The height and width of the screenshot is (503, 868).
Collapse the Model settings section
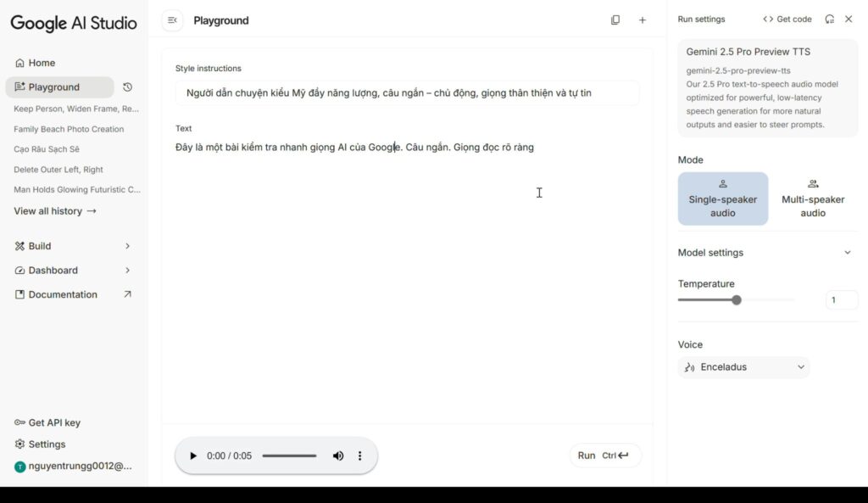tap(848, 252)
